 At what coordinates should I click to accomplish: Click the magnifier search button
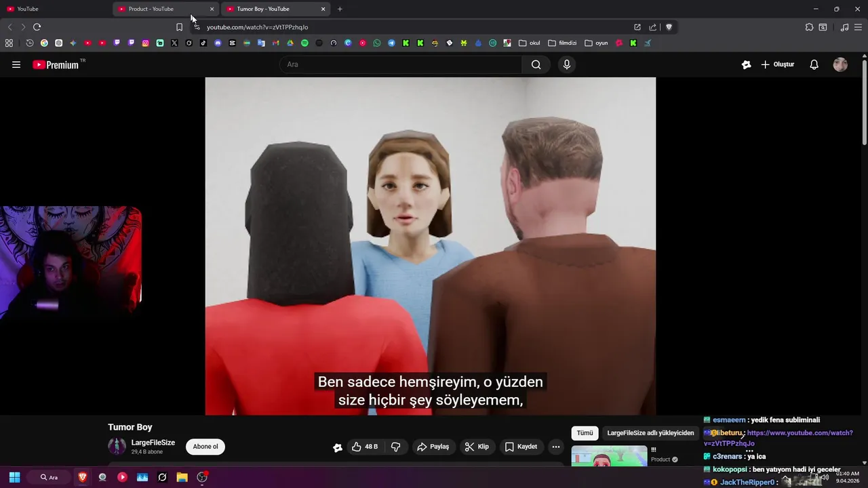[x=536, y=64]
